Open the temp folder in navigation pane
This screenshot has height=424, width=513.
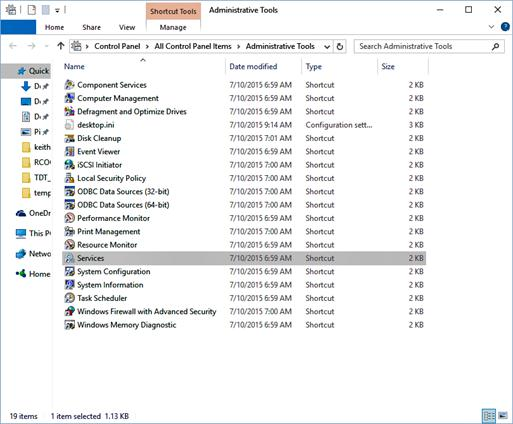[x=36, y=193]
